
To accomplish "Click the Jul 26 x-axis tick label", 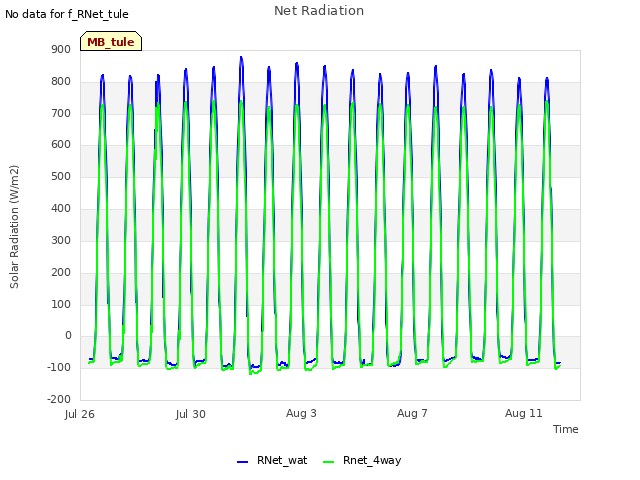I will [x=80, y=414].
